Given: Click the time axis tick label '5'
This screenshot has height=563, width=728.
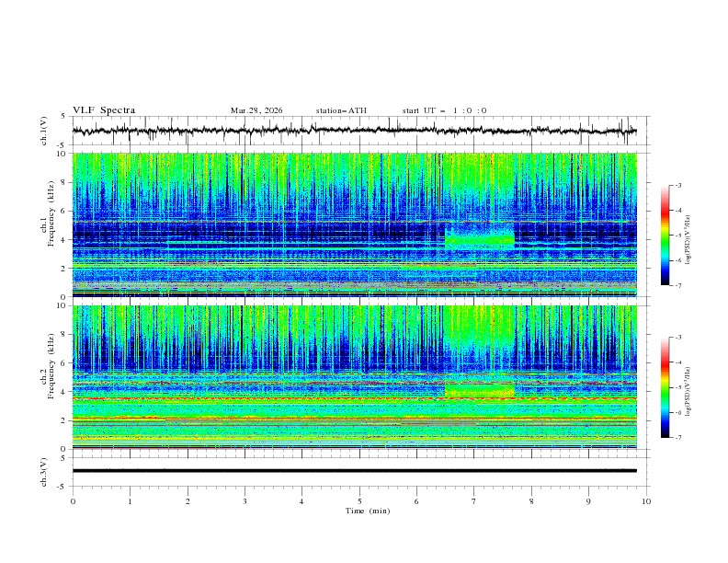Looking at the screenshot, I should pos(359,501).
